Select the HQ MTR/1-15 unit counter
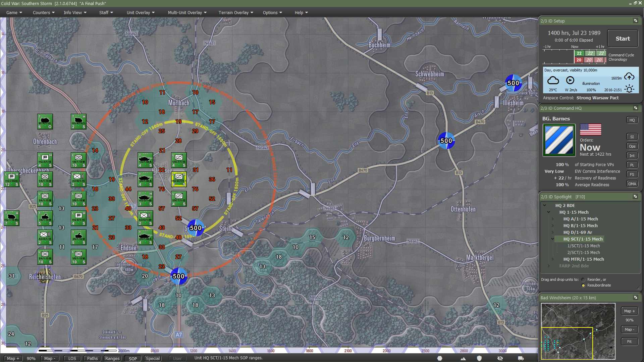This screenshot has height=362, width=644. click(x=78, y=121)
